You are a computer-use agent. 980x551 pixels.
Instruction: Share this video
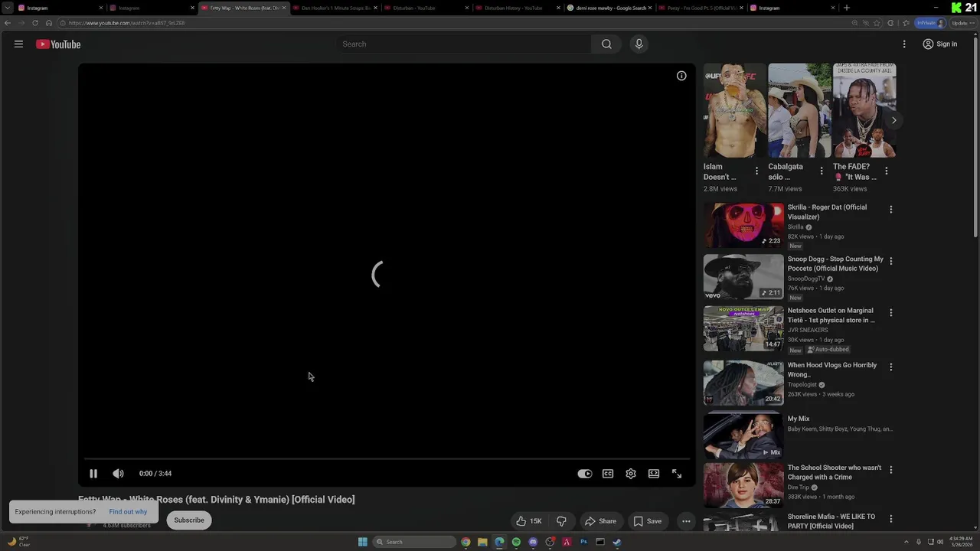point(600,521)
